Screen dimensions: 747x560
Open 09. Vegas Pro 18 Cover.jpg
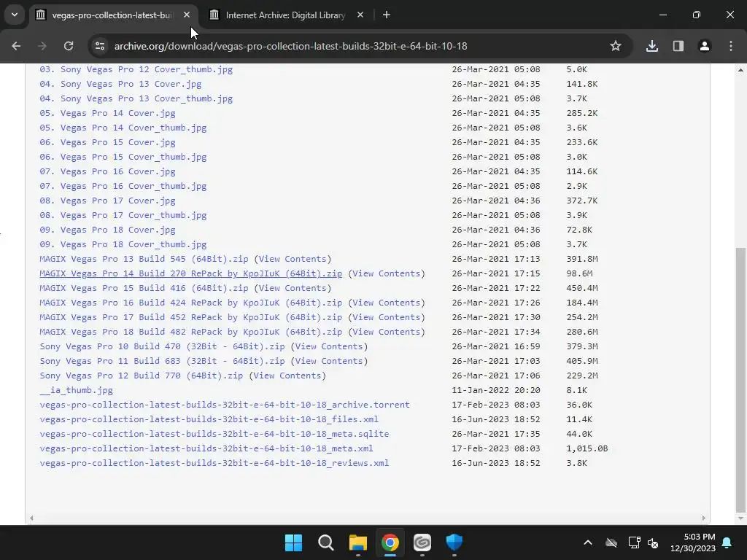coord(108,230)
